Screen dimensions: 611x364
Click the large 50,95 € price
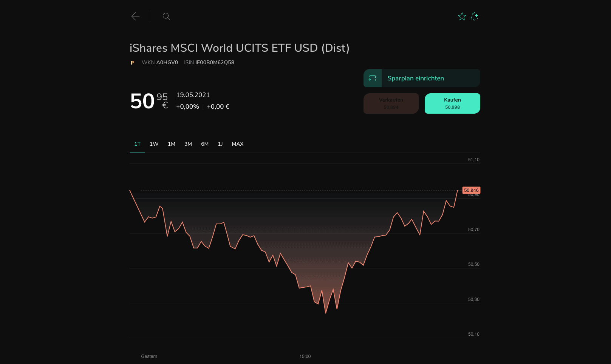[x=149, y=101]
